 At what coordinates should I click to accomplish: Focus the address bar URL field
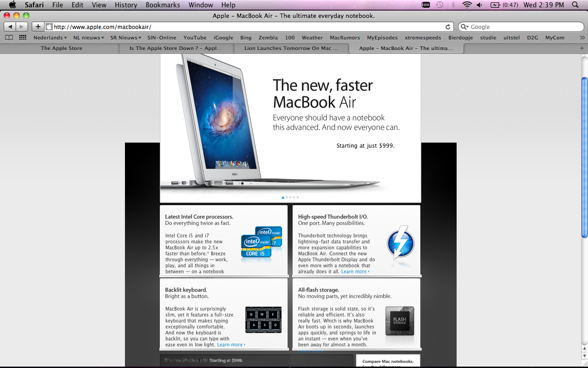[248, 27]
